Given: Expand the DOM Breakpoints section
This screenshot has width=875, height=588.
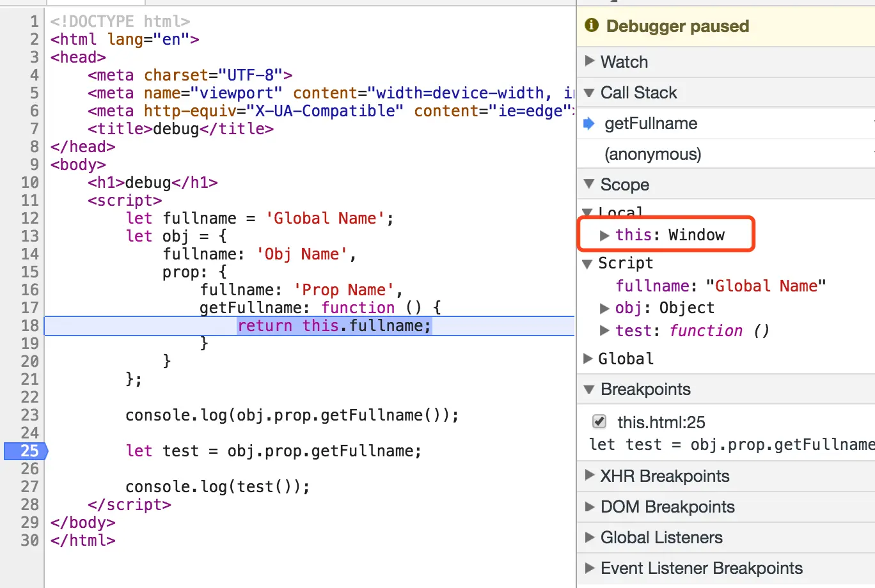Looking at the screenshot, I should (x=590, y=507).
